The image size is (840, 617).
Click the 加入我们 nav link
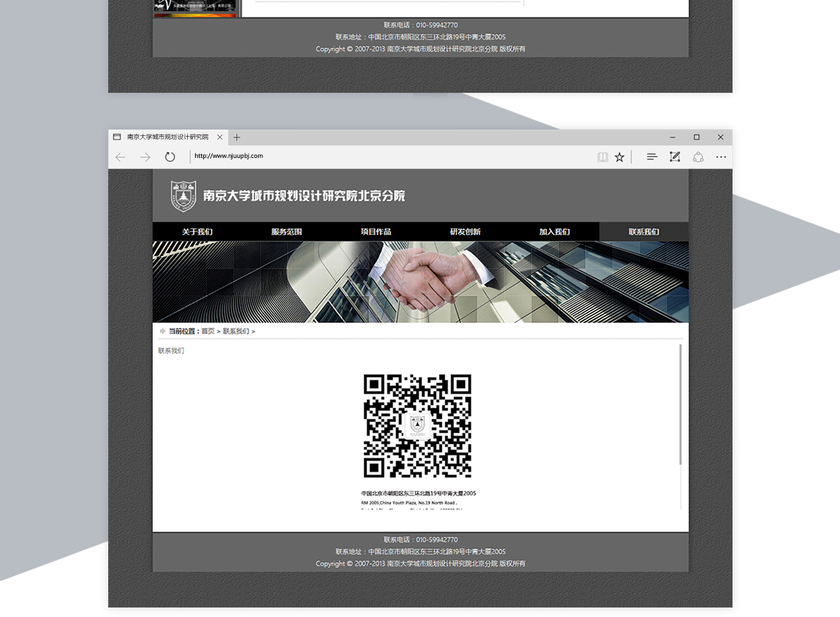coord(554,232)
